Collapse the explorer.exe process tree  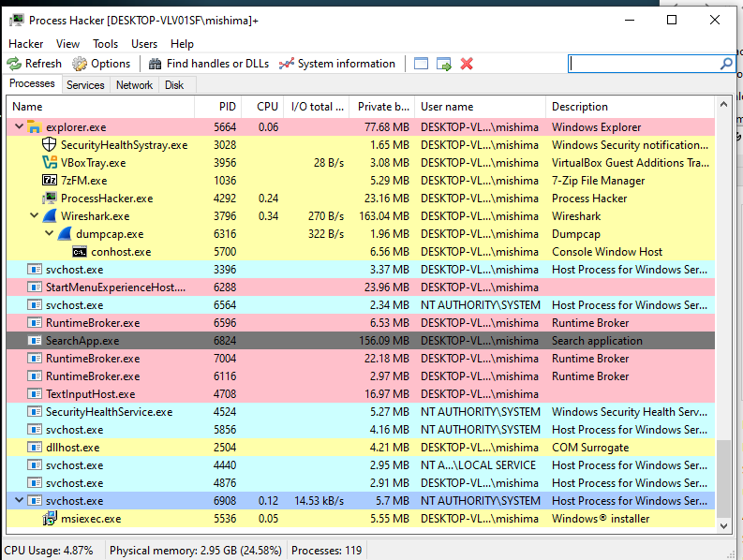19,126
